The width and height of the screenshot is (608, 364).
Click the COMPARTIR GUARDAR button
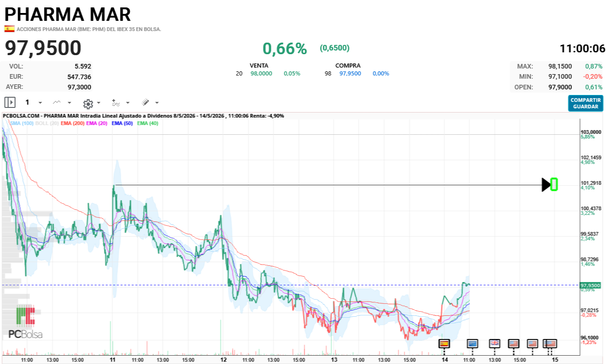586,103
